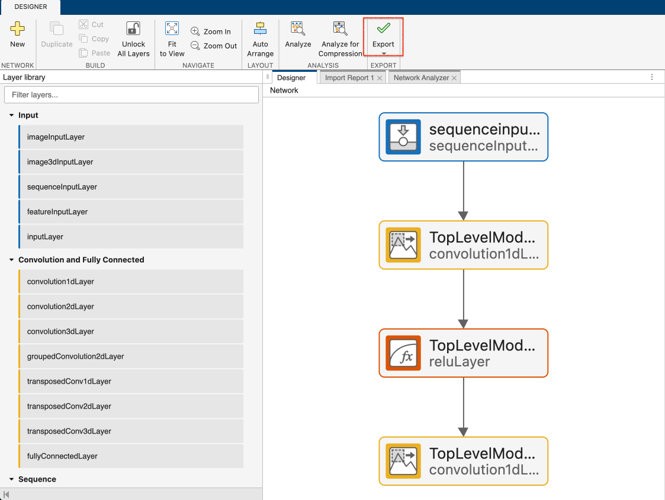Select convolution3dLayer in the library
Image resolution: width=665 pixels, height=500 pixels.
131,331
